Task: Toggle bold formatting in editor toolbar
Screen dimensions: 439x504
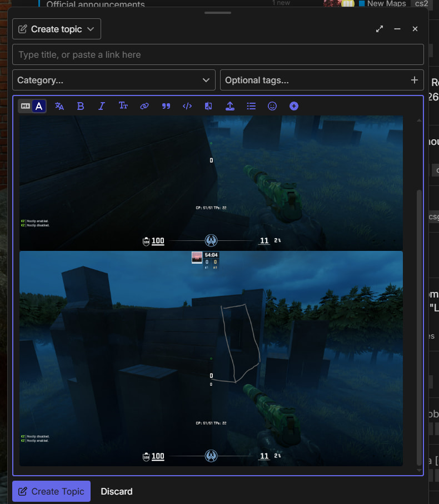Action: point(81,106)
